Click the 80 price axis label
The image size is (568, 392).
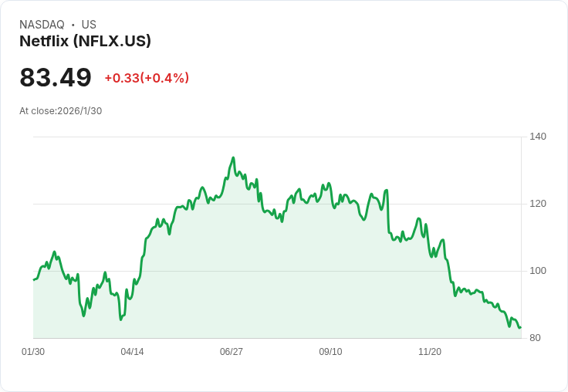[x=535, y=338]
